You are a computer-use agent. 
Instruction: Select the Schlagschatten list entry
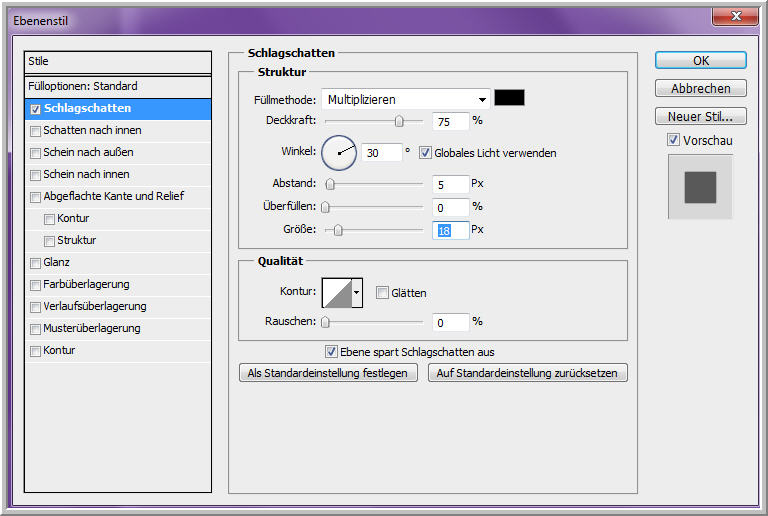pyautogui.click(x=118, y=109)
